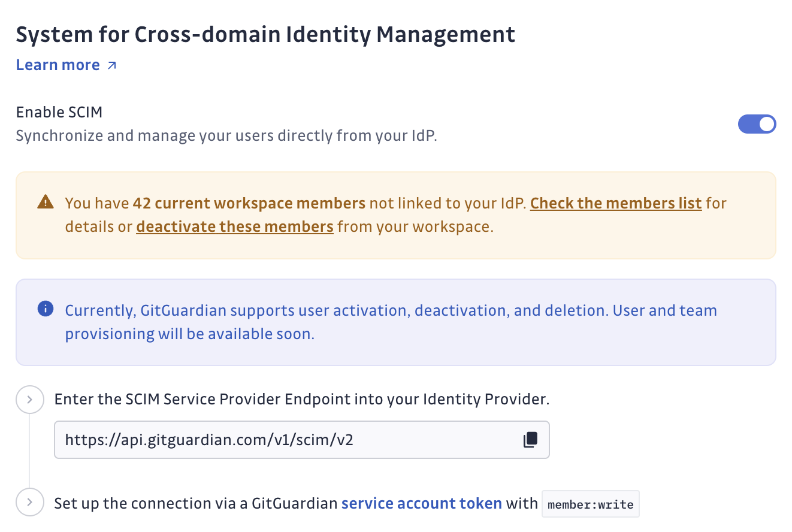
Task: Expand the SCIM Service Provider Endpoint step
Action: tap(30, 399)
